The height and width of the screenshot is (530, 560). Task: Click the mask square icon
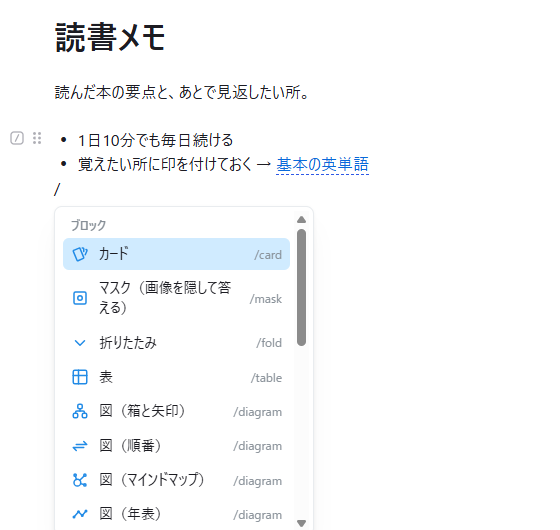tap(80, 298)
